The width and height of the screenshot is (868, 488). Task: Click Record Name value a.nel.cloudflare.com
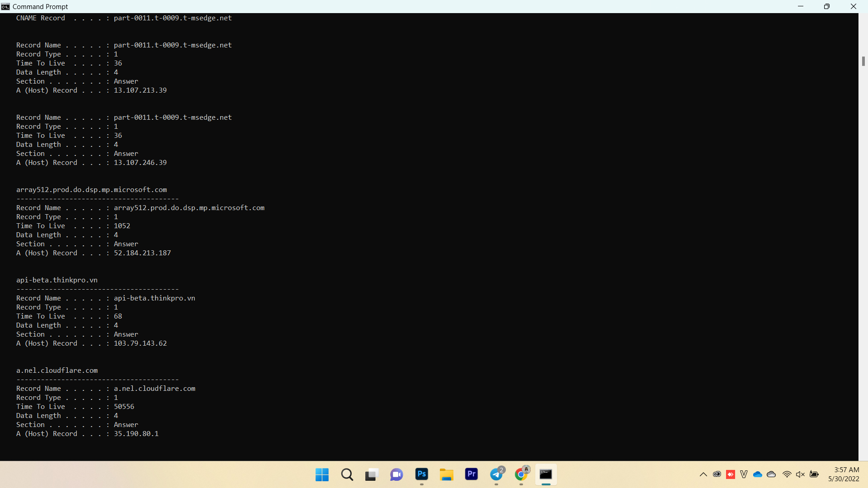[x=155, y=389]
